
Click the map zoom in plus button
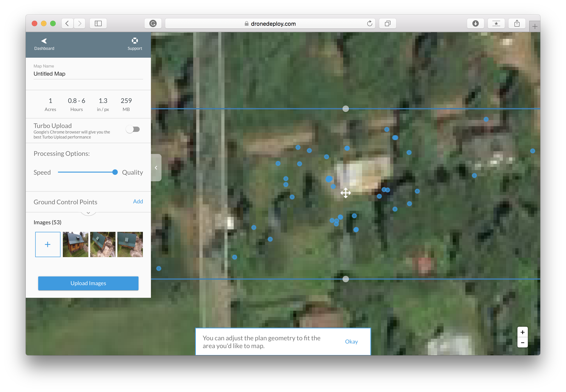point(523,332)
